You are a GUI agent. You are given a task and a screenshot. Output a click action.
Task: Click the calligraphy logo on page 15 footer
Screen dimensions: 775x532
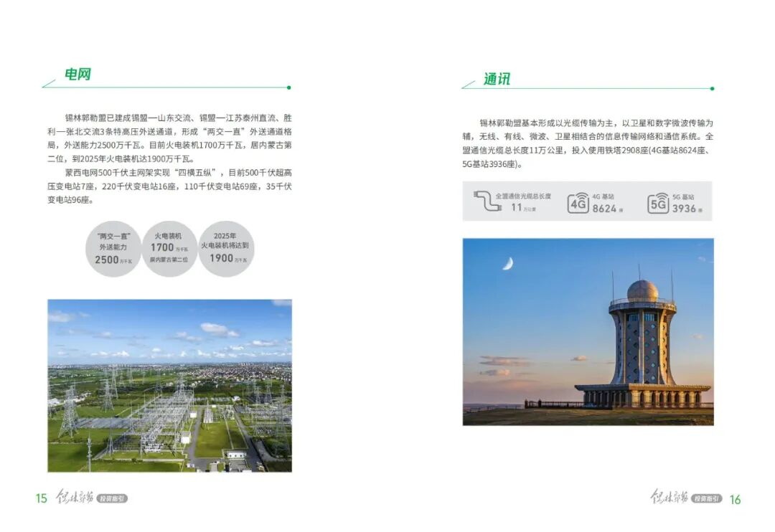pyautogui.click(x=75, y=496)
